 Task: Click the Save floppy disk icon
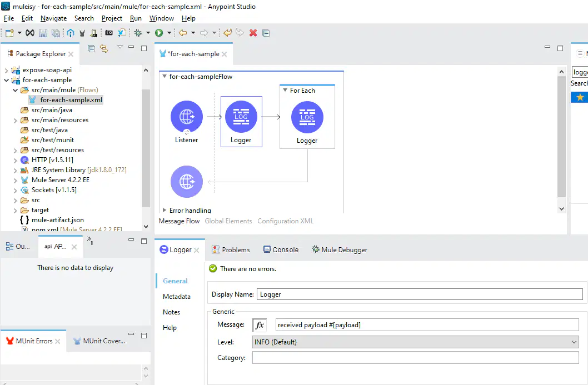(43, 33)
